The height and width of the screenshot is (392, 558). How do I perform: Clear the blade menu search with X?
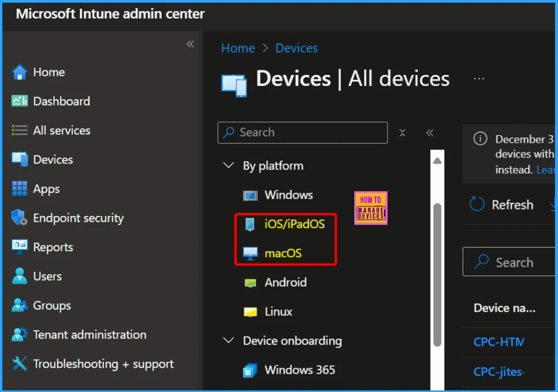click(402, 133)
